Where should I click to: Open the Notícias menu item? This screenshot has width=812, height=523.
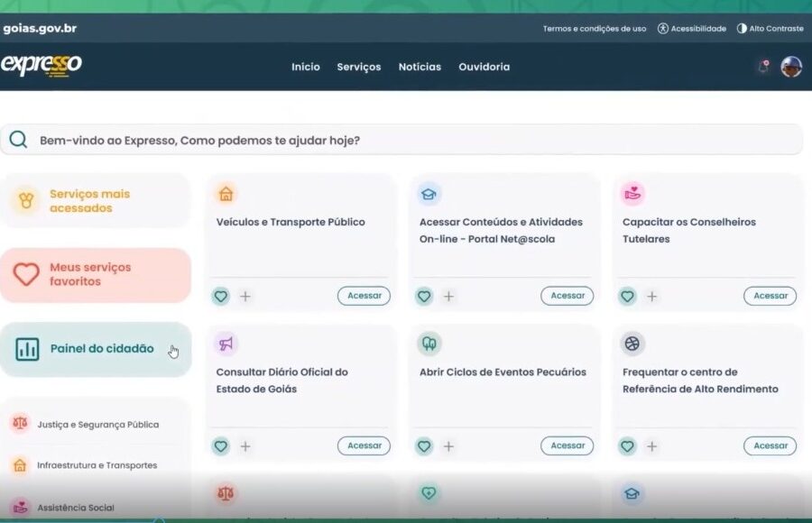coord(420,67)
